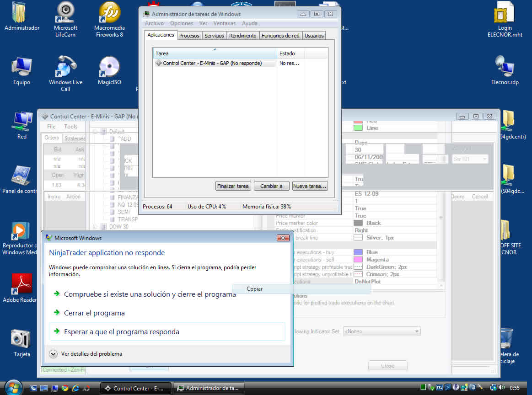The height and width of the screenshot is (395, 532).
Task: Click the volume speaker tray icon
Action: click(502, 388)
